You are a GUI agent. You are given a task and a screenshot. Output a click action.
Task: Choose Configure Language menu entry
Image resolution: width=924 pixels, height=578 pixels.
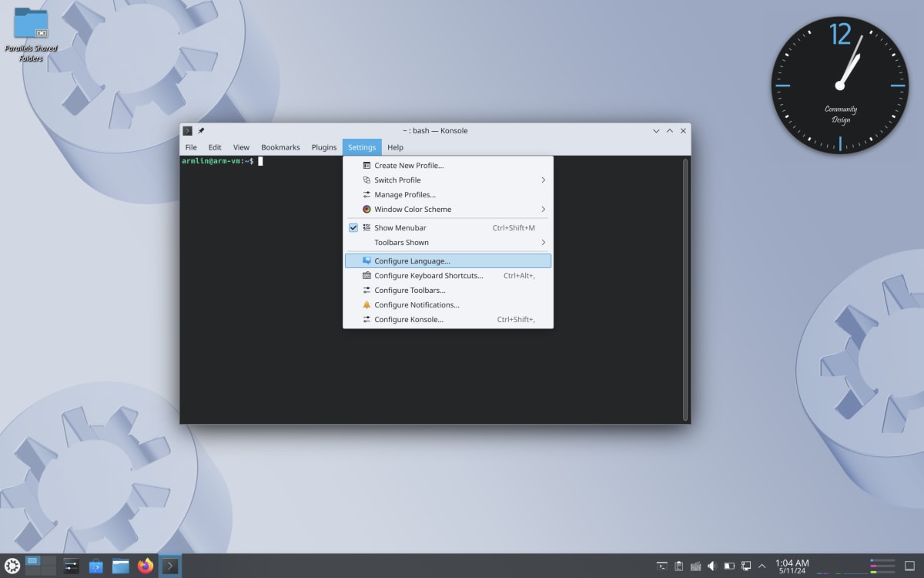(x=448, y=261)
